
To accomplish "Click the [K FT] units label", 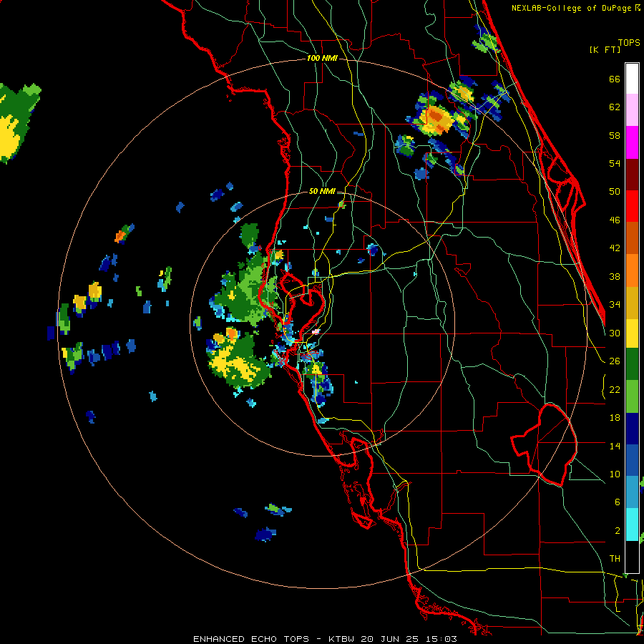I will 605,50.
